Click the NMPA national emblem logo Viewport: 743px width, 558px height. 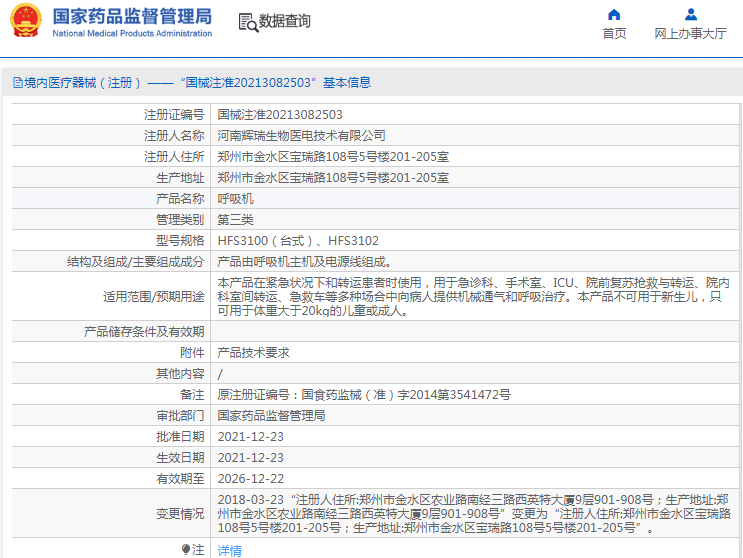pos(25,21)
